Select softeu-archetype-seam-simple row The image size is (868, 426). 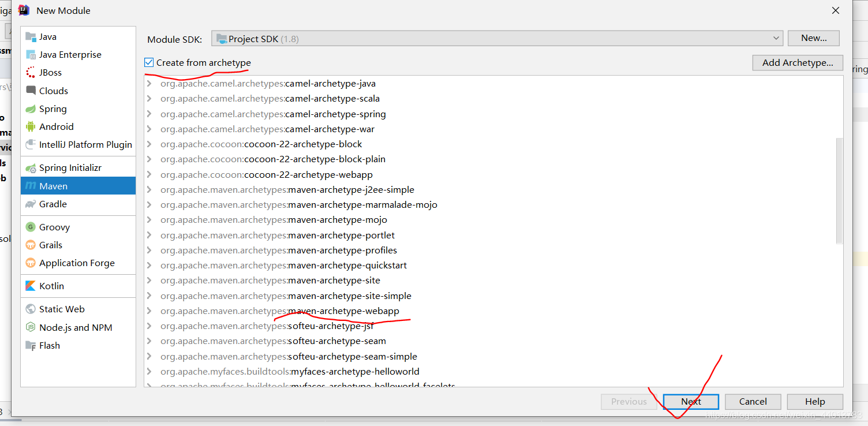point(493,356)
